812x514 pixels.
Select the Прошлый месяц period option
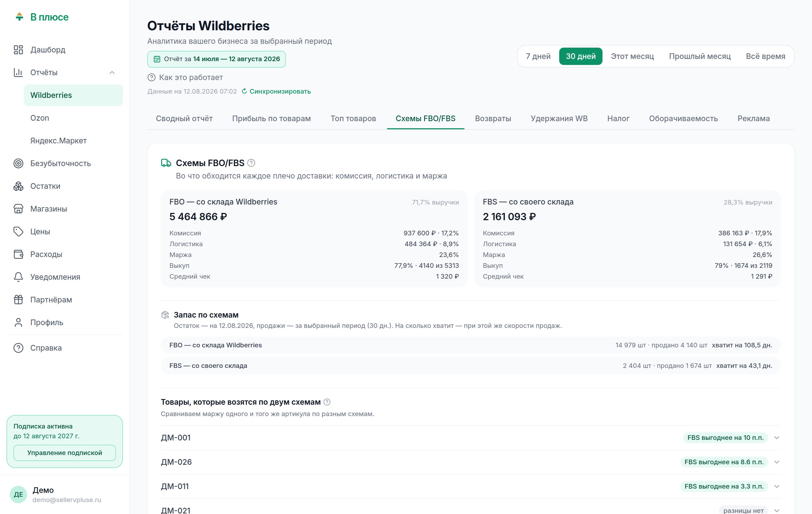tap(699, 56)
